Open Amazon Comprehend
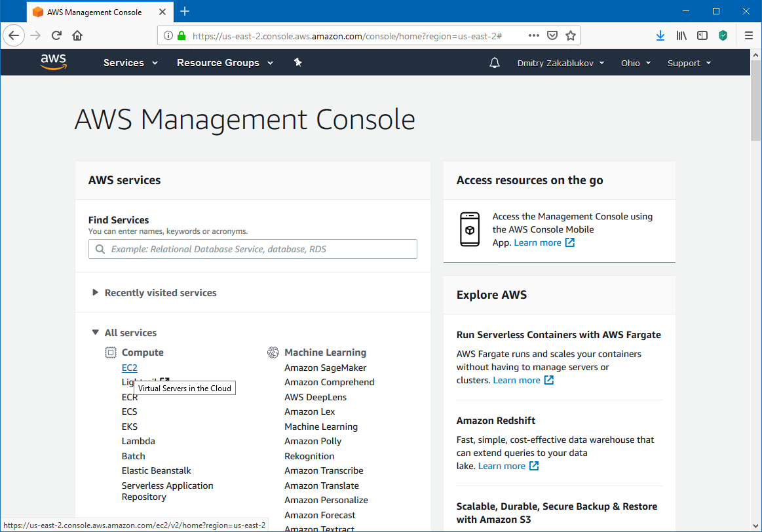Image resolution: width=762 pixels, height=532 pixels. (329, 382)
